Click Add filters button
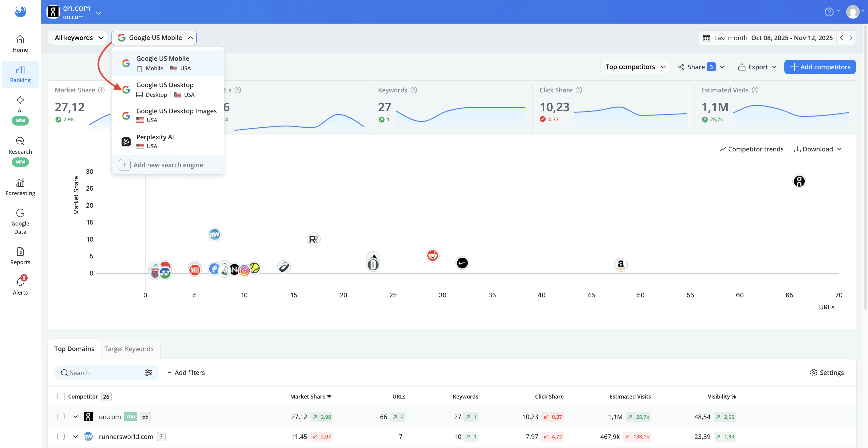 (x=186, y=373)
